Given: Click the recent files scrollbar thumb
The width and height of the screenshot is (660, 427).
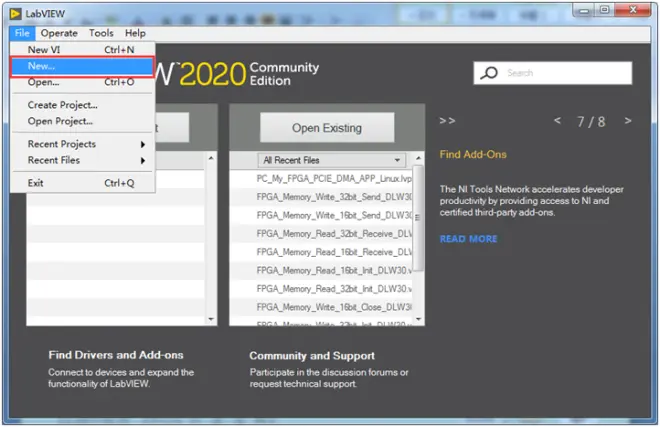Looking at the screenshot, I should pos(418,218).
